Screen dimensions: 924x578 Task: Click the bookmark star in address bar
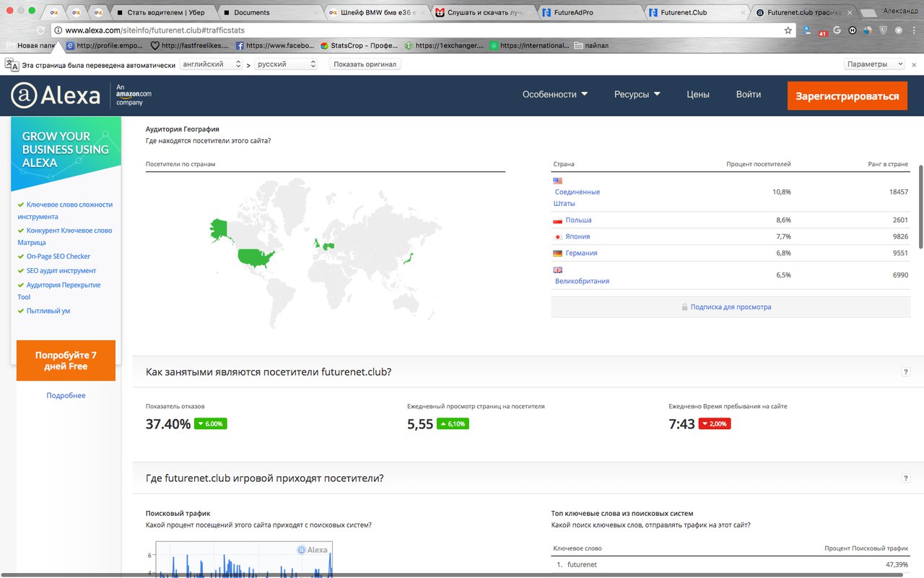(788, 30)
